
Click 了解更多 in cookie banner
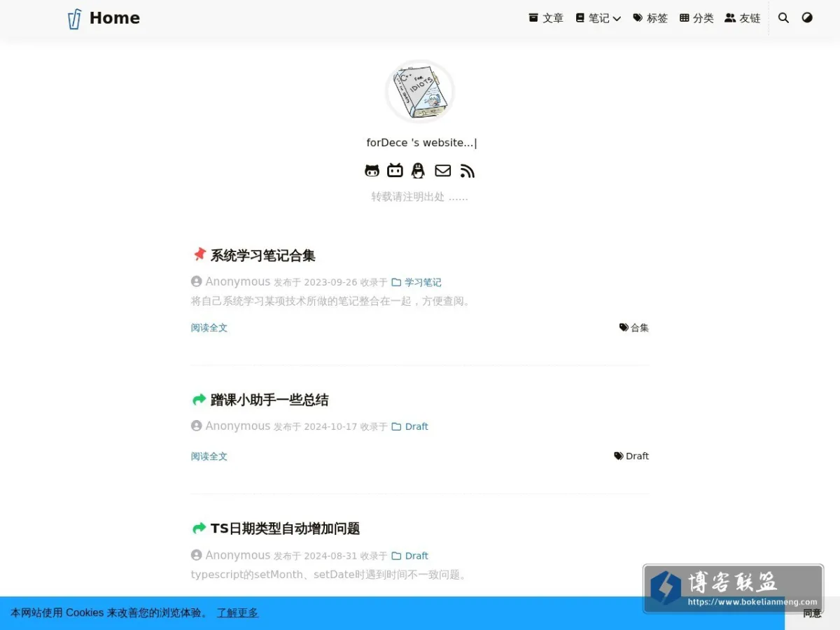[x=237, y=612]
